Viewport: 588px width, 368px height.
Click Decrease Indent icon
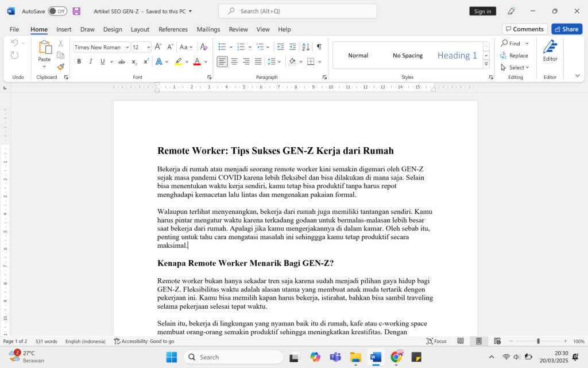tap(280, 47)
